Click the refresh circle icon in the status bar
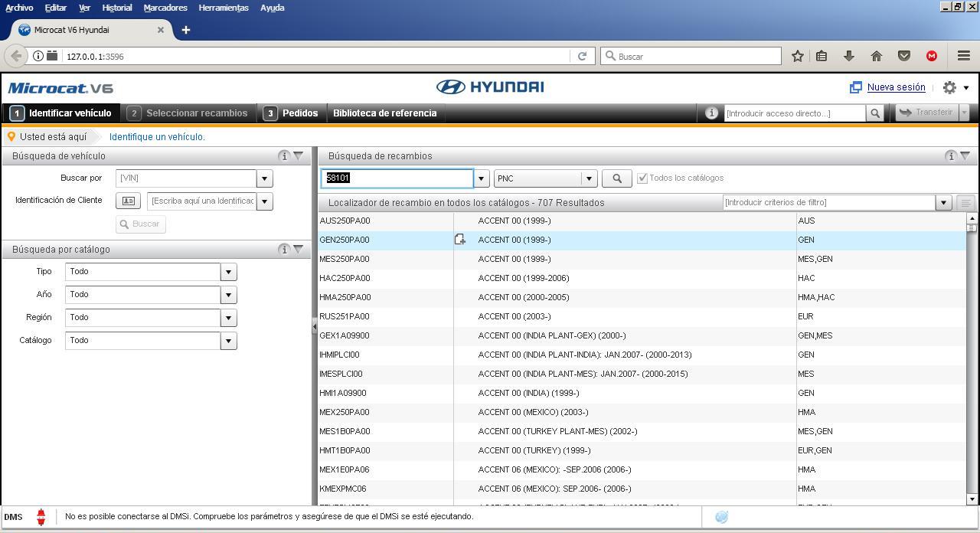The width and height of the screenshot is (980, 533). point(720,517)
